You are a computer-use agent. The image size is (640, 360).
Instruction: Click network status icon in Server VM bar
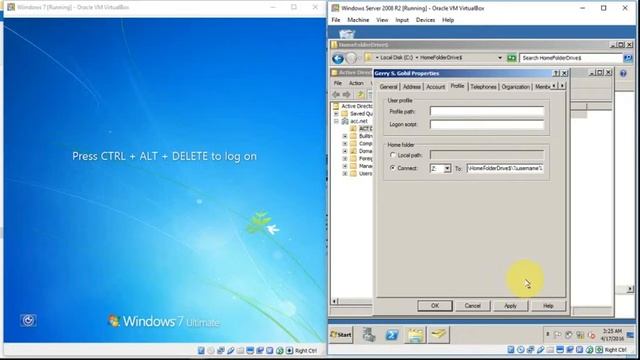(x=530, y=350)
